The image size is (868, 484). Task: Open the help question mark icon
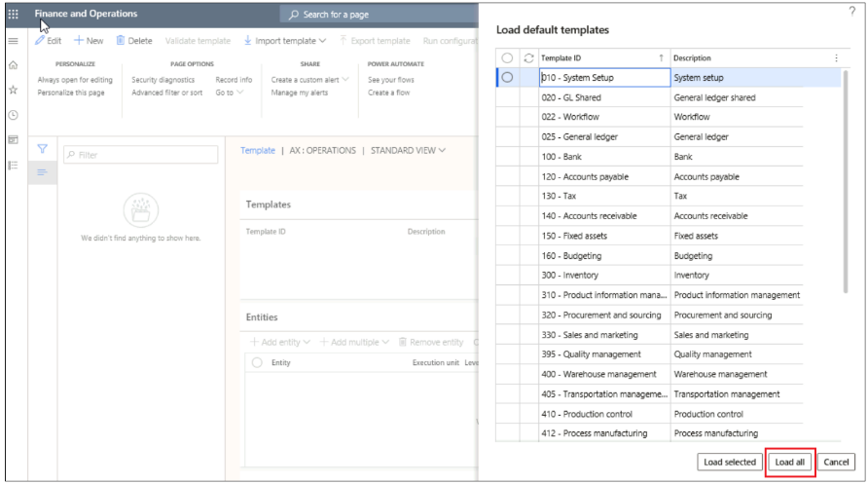click(852, 11)
